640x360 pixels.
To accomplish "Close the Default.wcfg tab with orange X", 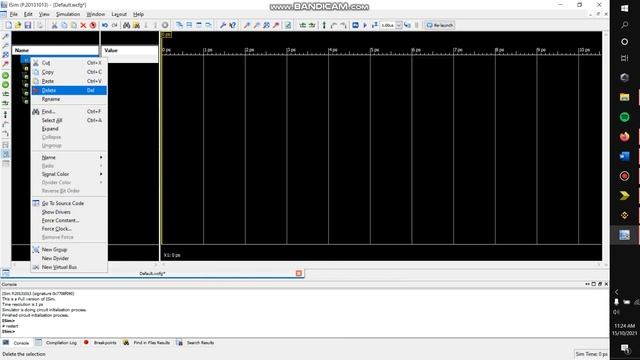I will click(299, 273).
